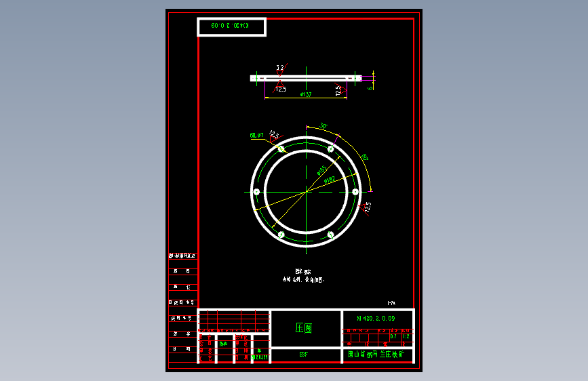The width and height of the screenshot is (588, 381).
Task: Click the 420.2.0.09 drawing number in title block
Action: (376, 319)
